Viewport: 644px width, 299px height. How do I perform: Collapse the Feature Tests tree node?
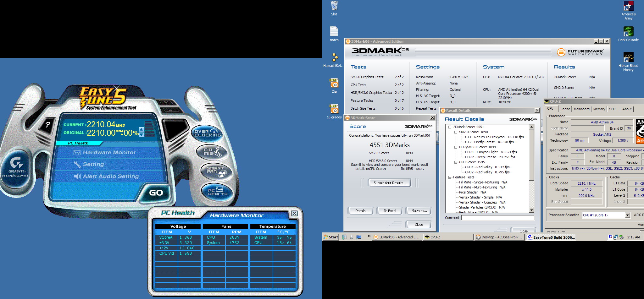[x=450, y=177]
